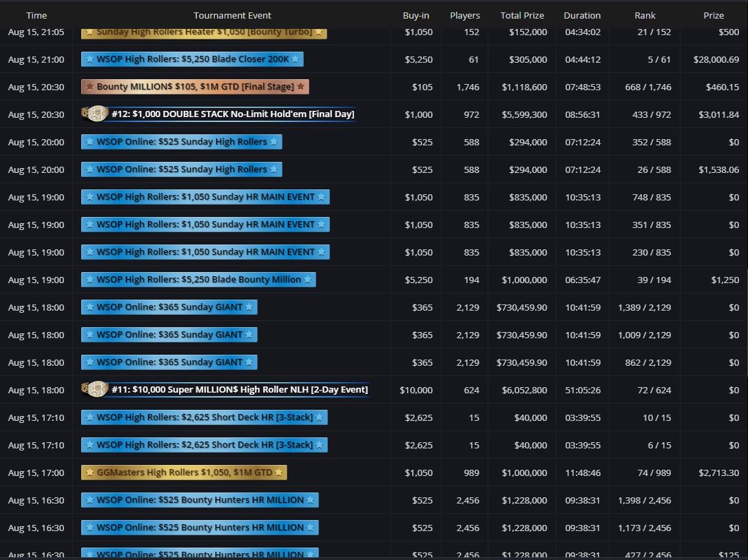
Task: Click the duration 08:56:31
Action: (x=583, y=114)
